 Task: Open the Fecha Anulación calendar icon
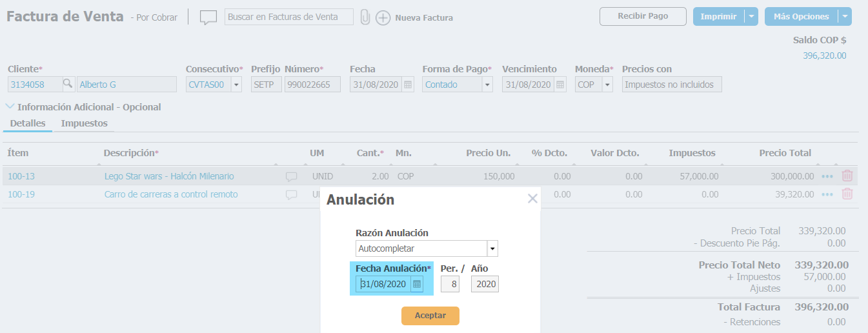(x=417, y=284)
